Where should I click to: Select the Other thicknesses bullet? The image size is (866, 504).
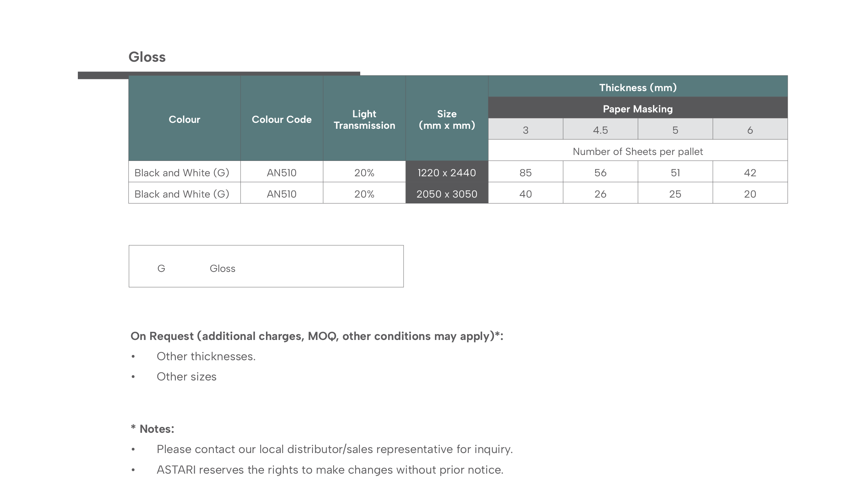(x=206, y=356)
